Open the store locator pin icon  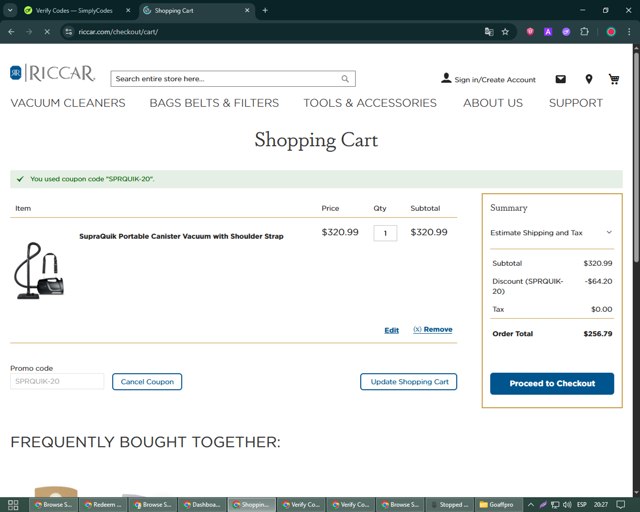(589, 79)
